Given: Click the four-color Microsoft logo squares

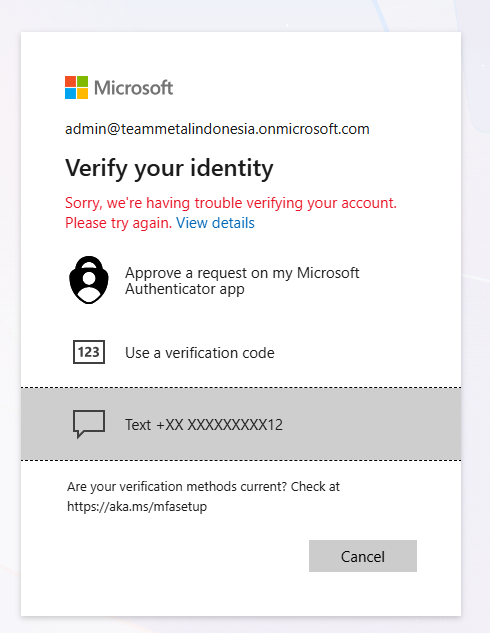Looking at the screenshot, I should (76, 87).
